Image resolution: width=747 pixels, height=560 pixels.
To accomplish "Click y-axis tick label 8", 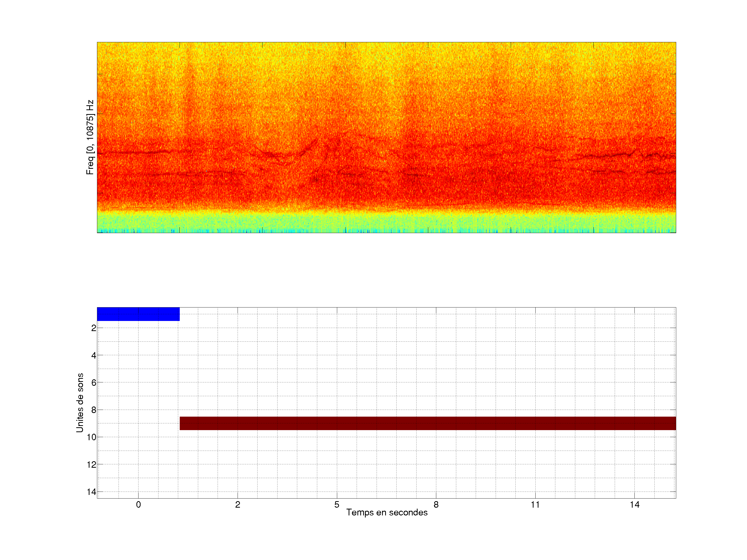I will click(94, 410).
